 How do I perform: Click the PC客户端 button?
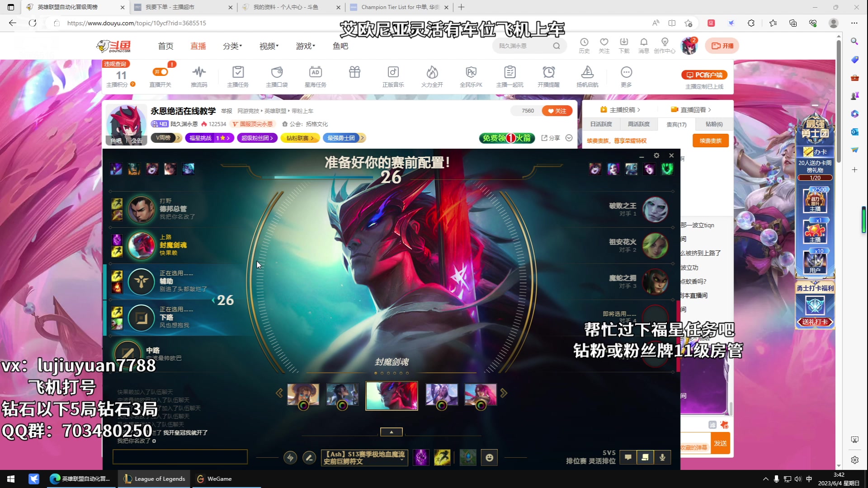704,75
